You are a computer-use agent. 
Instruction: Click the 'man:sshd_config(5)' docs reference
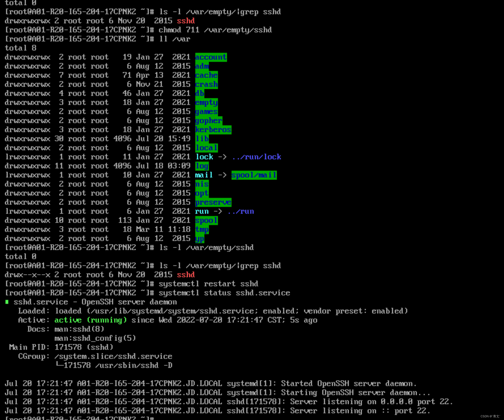tap(95, 338)
